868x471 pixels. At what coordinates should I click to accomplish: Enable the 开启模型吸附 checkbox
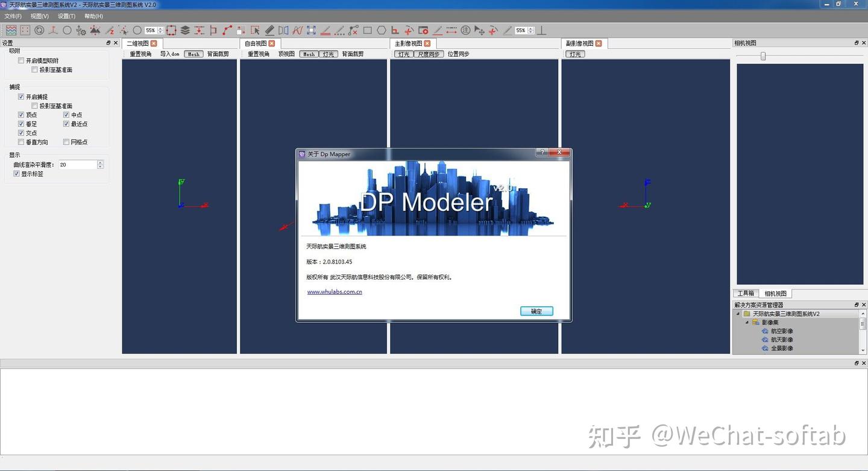[20, 60]
